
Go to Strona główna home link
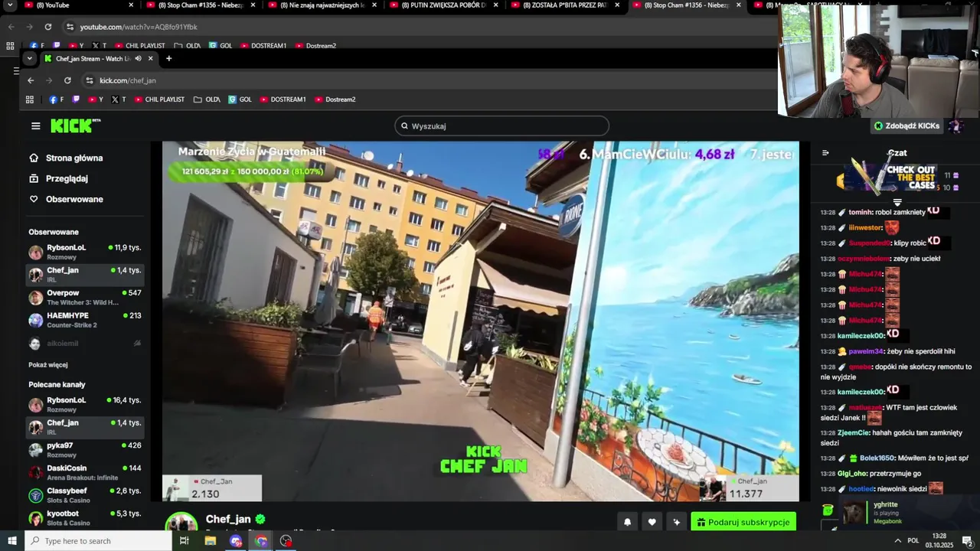(74, 158)
